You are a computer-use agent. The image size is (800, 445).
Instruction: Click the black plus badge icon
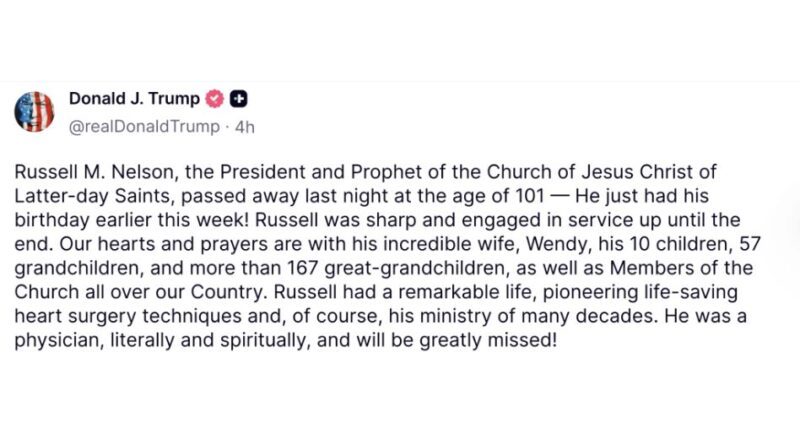click(239, 98)
